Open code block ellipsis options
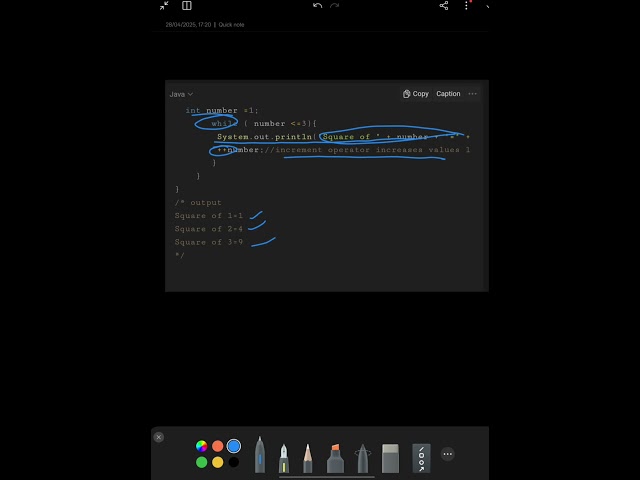 tap(473, 94)
